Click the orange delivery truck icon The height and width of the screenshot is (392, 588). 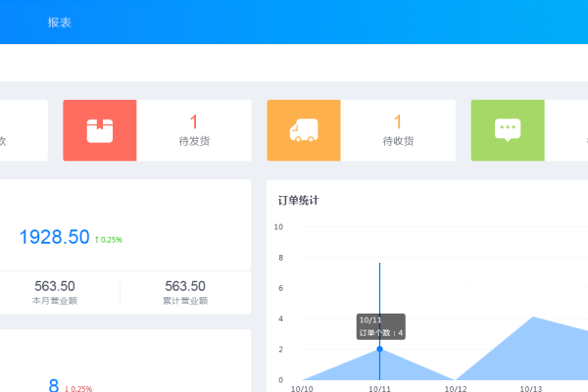[304, 130]
